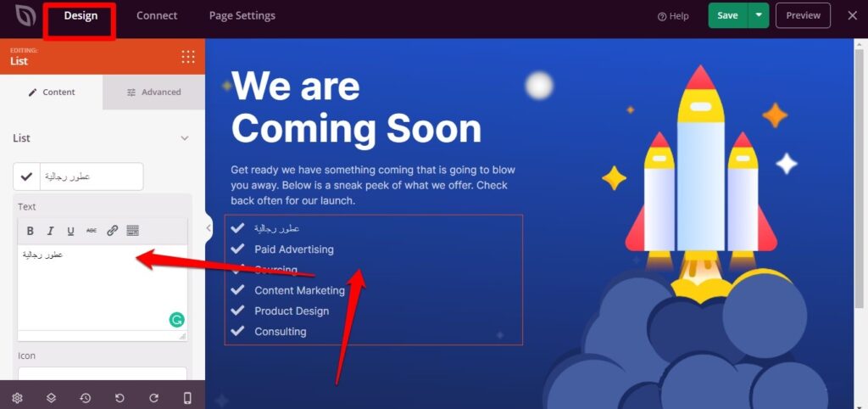Image resolution: width=868 pixels, height=409 pixels.
Task: Insert a link using the chain icon
Action: pos(113,231)
